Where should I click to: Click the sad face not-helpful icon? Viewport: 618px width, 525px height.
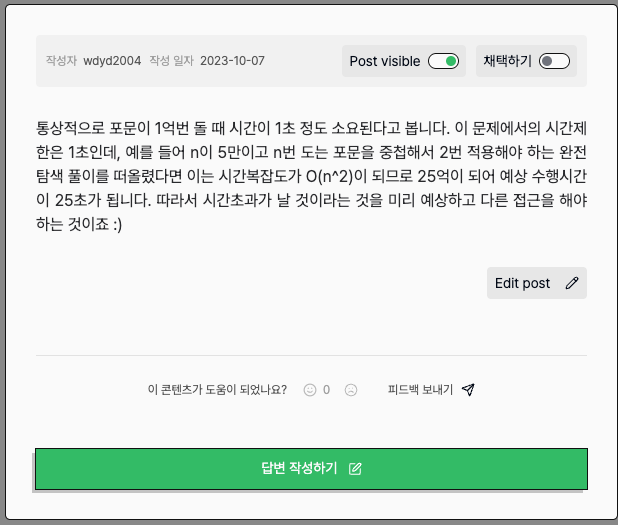351,390
